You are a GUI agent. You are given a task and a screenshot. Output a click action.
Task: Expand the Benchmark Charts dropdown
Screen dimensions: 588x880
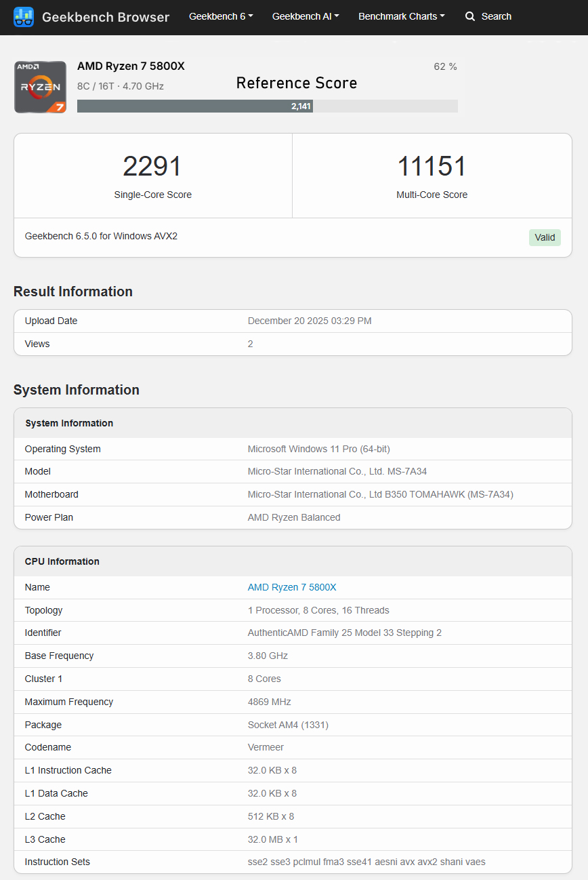point(402,16)
